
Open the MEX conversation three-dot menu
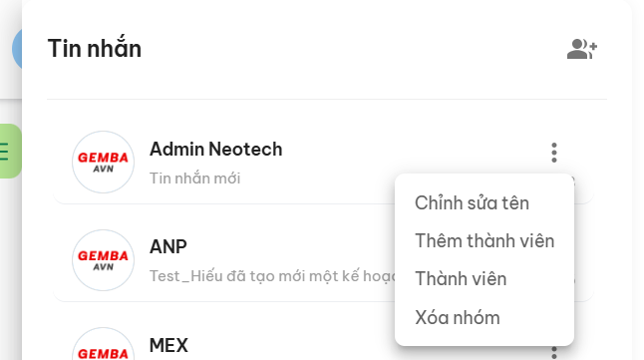pos(554,353)
